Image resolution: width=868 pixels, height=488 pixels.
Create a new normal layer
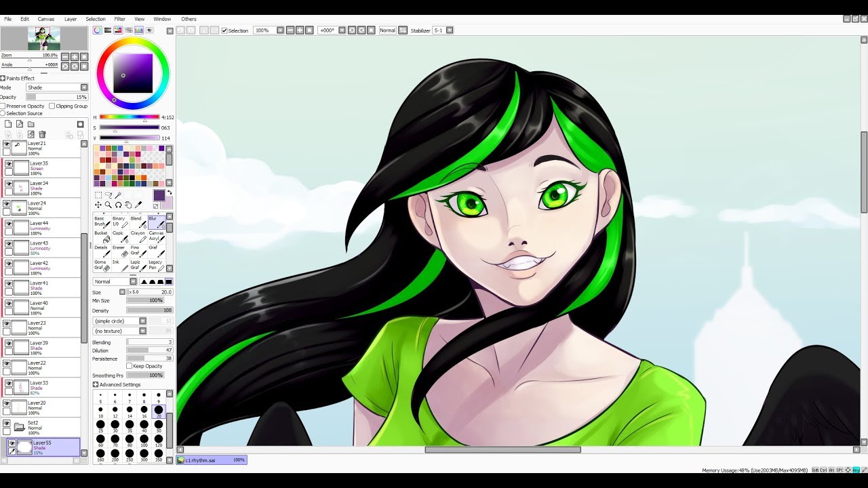[7, 124]
